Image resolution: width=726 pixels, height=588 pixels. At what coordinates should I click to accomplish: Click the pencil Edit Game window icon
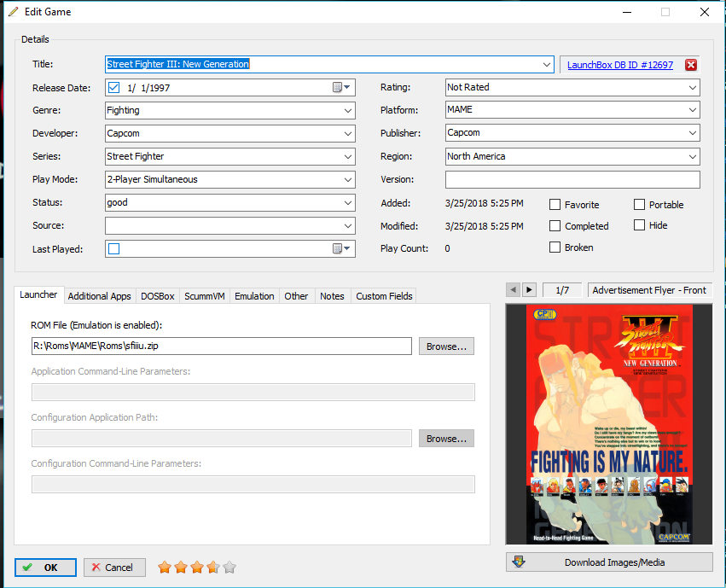pyautogui.click(x=14, y=12)
